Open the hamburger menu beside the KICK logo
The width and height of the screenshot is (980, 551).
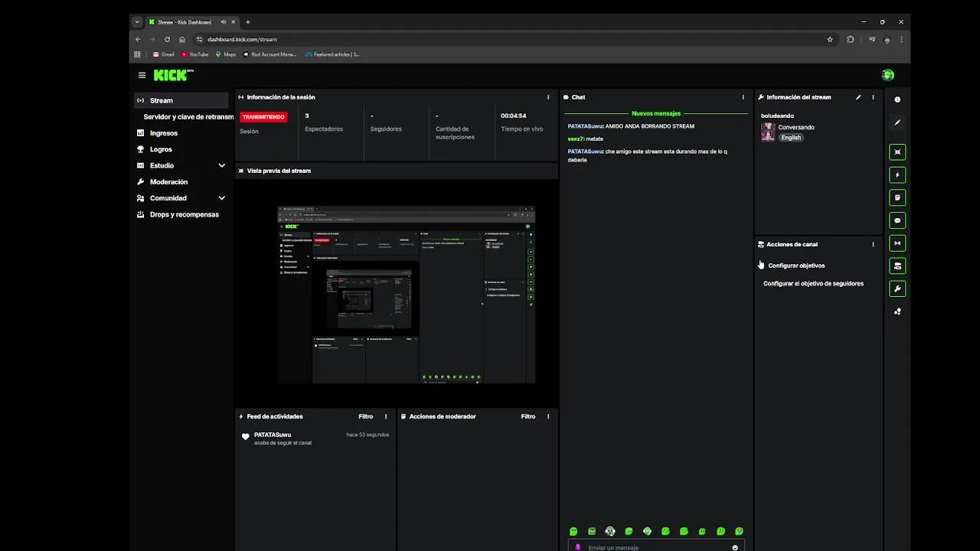142,75
